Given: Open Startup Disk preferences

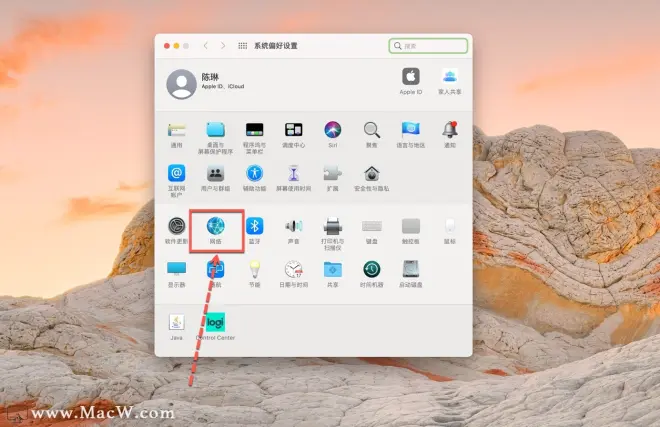Looking at the screenshot, I should pos(411,269).
